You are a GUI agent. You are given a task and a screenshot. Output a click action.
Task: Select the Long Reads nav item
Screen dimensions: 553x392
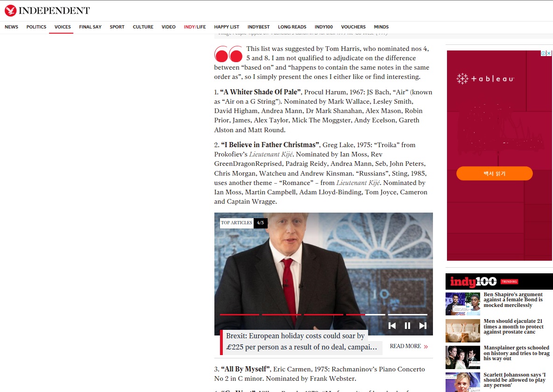click(x=292, y=27)
